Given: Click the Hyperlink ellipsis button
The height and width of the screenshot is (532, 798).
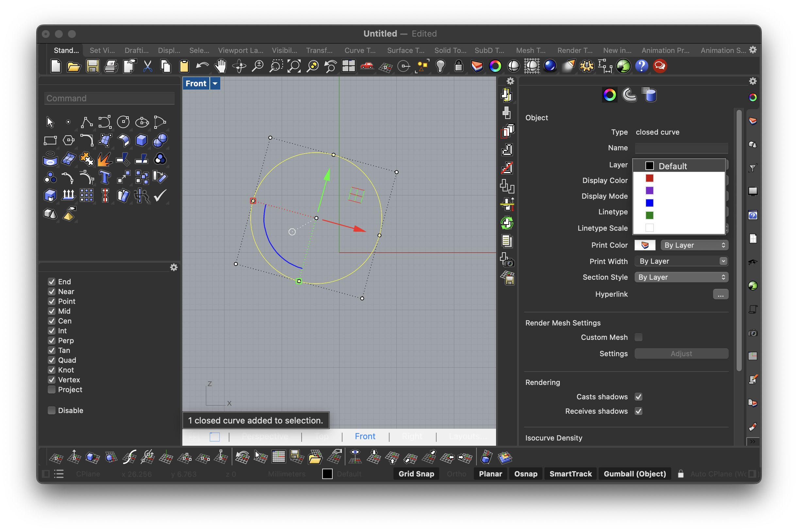Looking at the screenshot, I should 721,294.
